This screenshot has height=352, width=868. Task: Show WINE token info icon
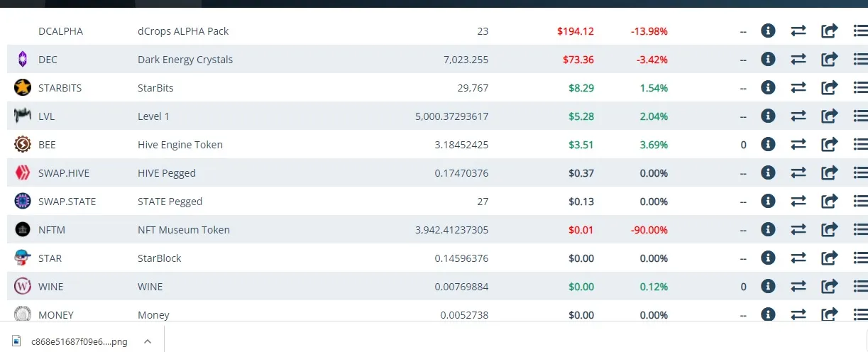767,287
